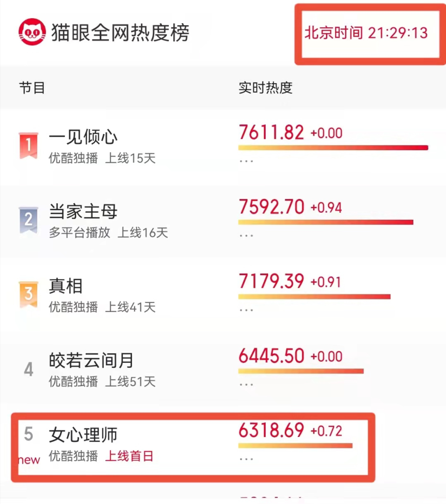
Task: Expand the ellipsis under 当家主母 heat bar
Action: click(x=246, y=235)
